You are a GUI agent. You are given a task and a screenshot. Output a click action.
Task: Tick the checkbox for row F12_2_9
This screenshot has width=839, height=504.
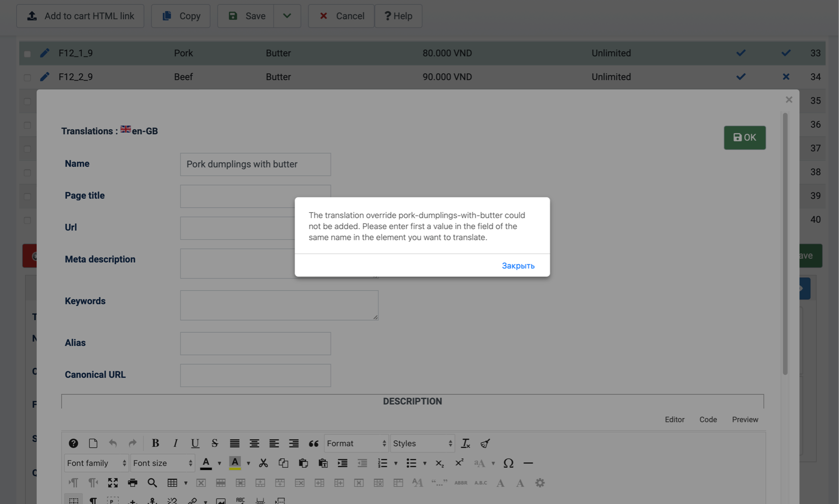[28, 77]
